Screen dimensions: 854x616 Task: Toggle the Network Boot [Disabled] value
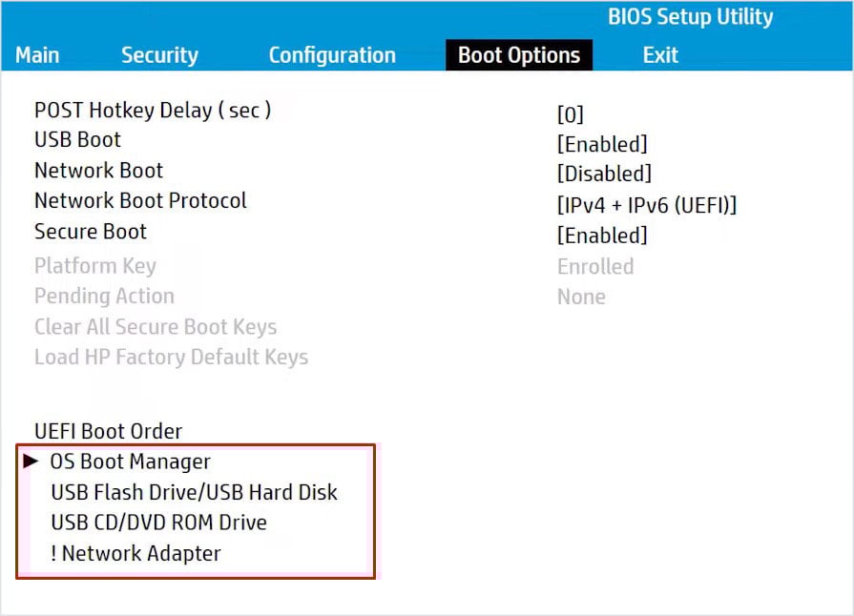pyautogui.click(x=604, y=175)
